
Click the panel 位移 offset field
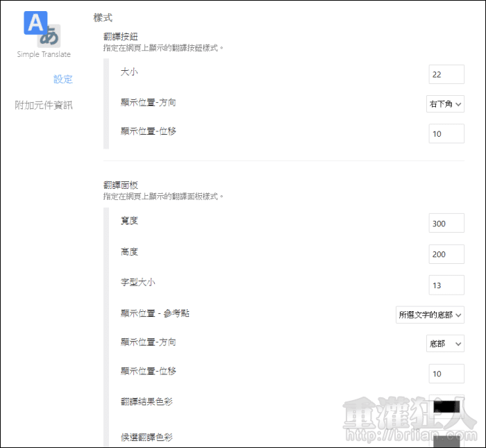click(x=446, y=374)
